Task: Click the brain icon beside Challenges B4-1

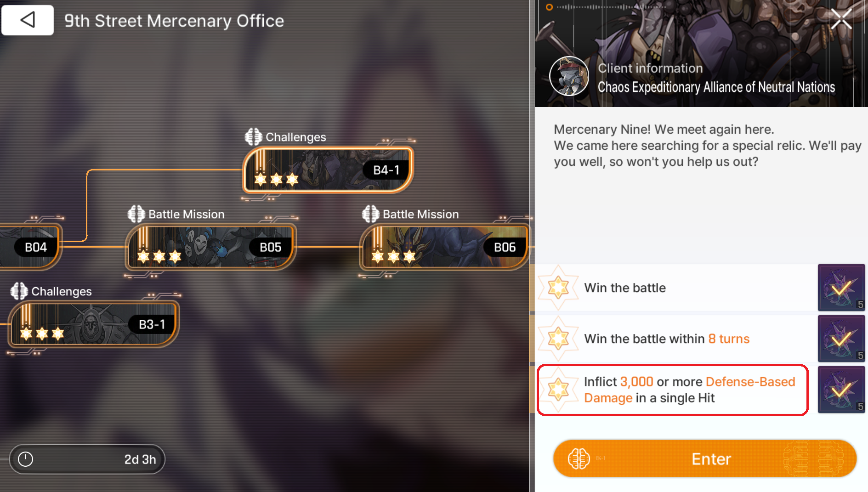Action: (253, 137)
